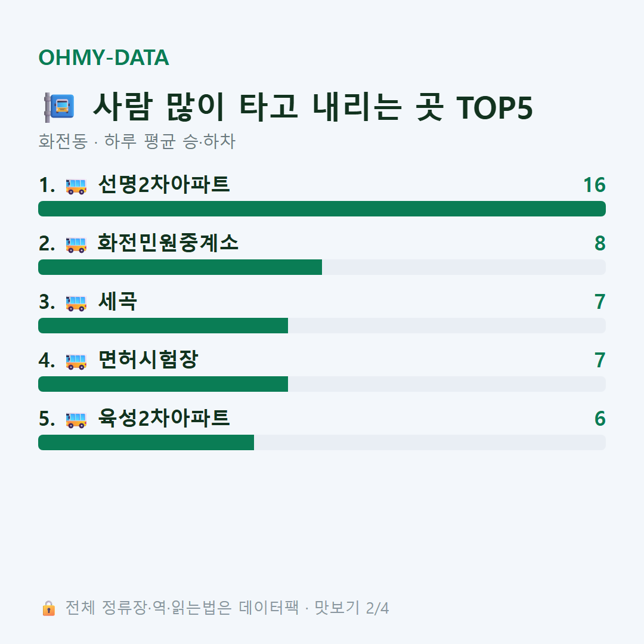Click the bus icon next to 면허시험장

tap(76, 361)
